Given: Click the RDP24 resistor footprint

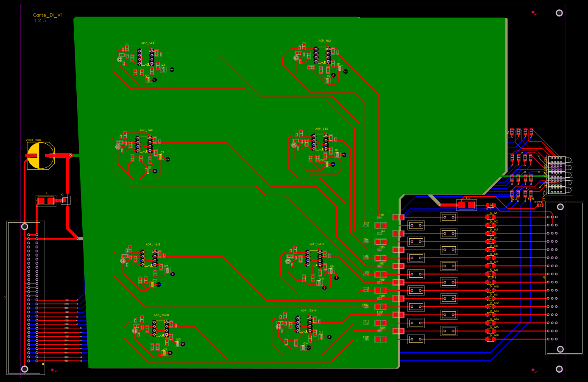Looking at the screenshot, I should [x=541, y=205].
